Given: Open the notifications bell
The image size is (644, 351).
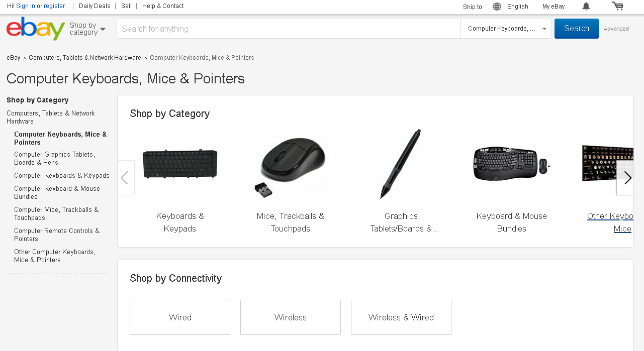Looking at the screenshot, I should tap(586, 7).
